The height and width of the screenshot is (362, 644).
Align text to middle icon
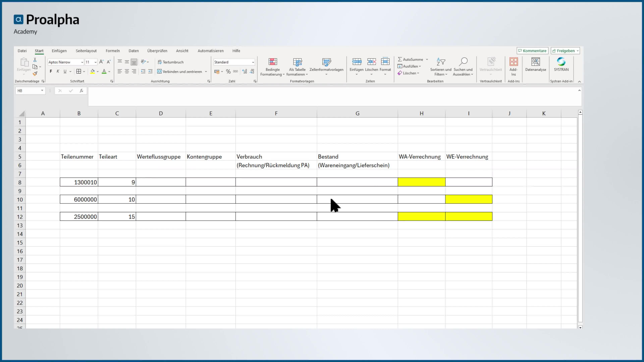[127, 62]
